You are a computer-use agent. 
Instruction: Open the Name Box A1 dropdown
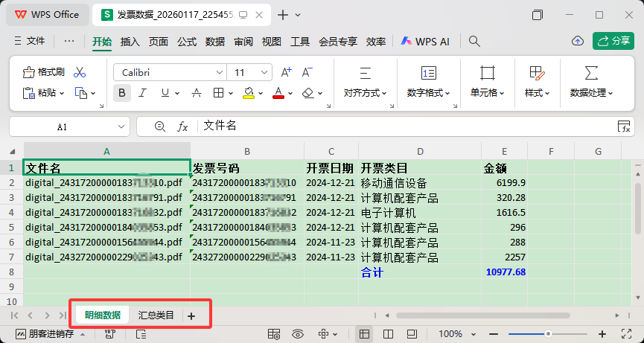tap(121, 126)
